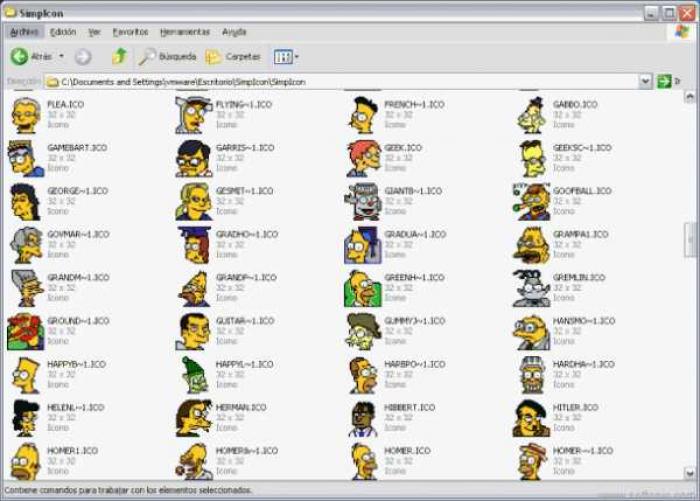Select the FRENCH~1.ICO icon
The height and width of the screenshot is (501, 700).
coord(364,115)
